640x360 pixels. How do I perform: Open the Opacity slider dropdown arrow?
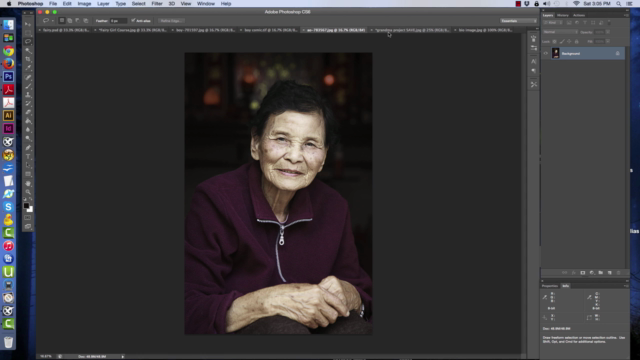pos(608,32)
